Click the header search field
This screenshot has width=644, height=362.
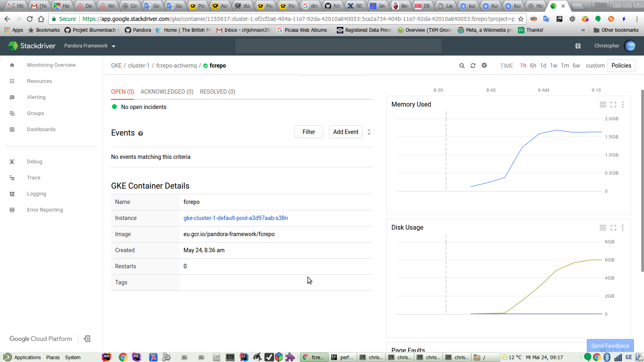[x=338, y=46]
